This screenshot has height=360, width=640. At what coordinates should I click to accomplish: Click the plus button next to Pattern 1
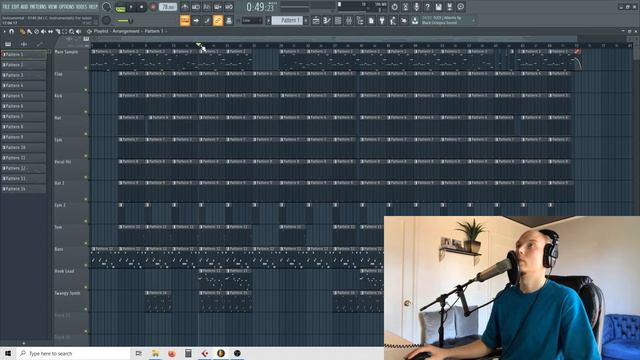pos(306,20)
